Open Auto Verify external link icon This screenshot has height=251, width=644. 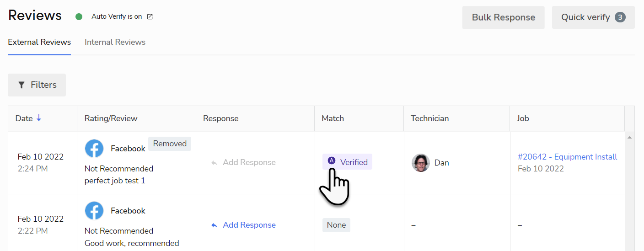(x=150, y=17)
